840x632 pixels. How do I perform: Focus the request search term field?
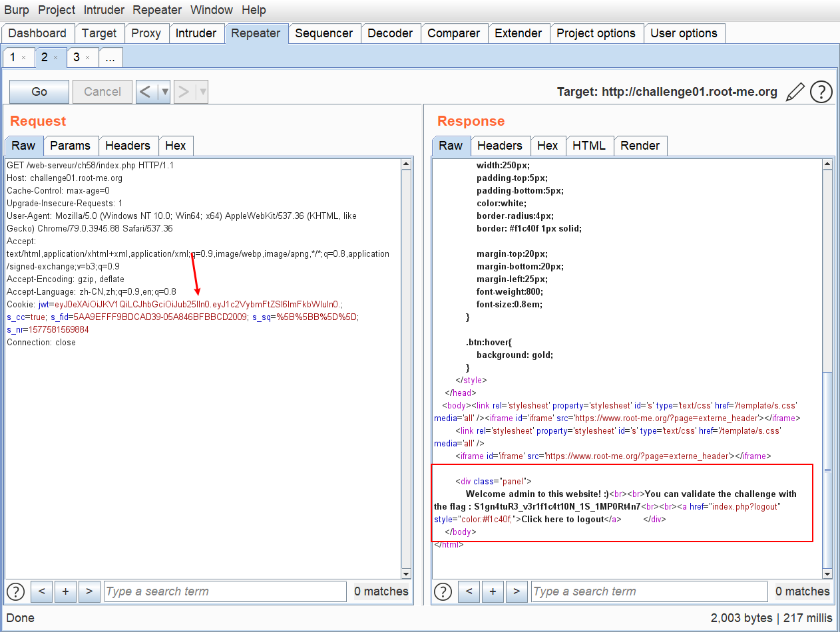click(x=225, y=591)
